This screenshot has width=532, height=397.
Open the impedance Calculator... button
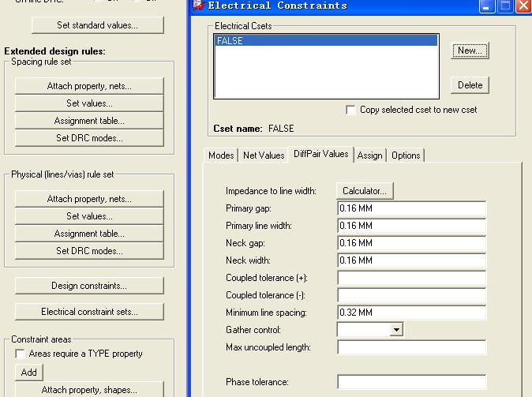[365, 191]
